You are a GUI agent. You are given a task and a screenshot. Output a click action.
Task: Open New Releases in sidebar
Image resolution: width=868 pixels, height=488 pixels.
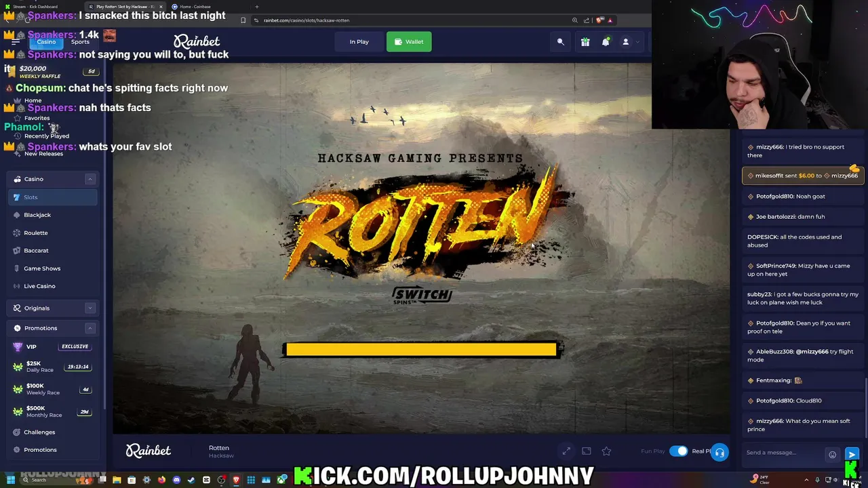[x=43, y=154]
